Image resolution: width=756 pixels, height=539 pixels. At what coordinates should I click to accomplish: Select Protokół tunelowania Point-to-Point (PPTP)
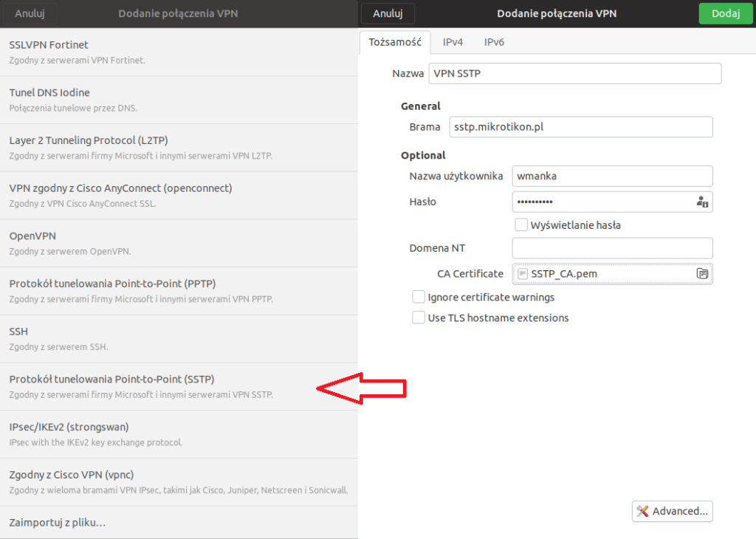click(179, 291)
